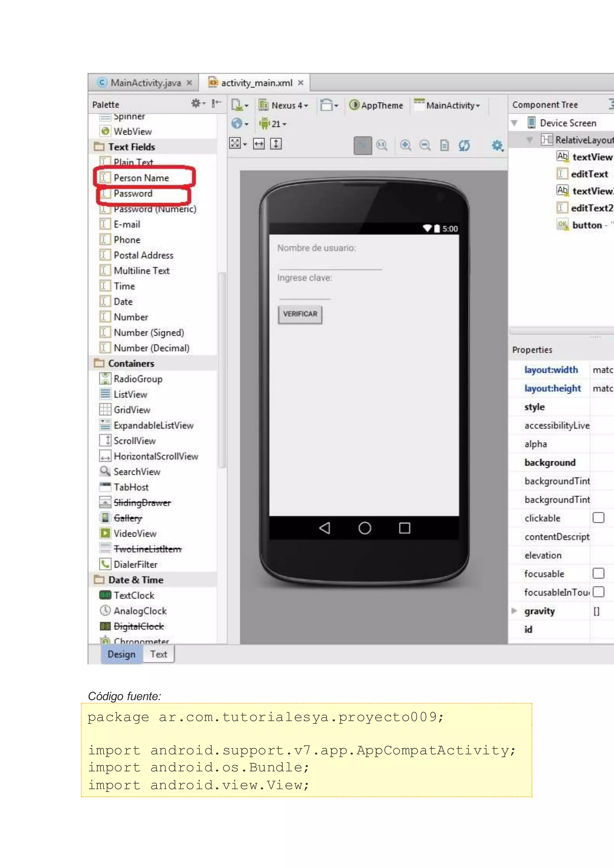Collapse the Device Screen tree node
The width and height of the screenshot is (614, 868).
(x=514, y=123)
